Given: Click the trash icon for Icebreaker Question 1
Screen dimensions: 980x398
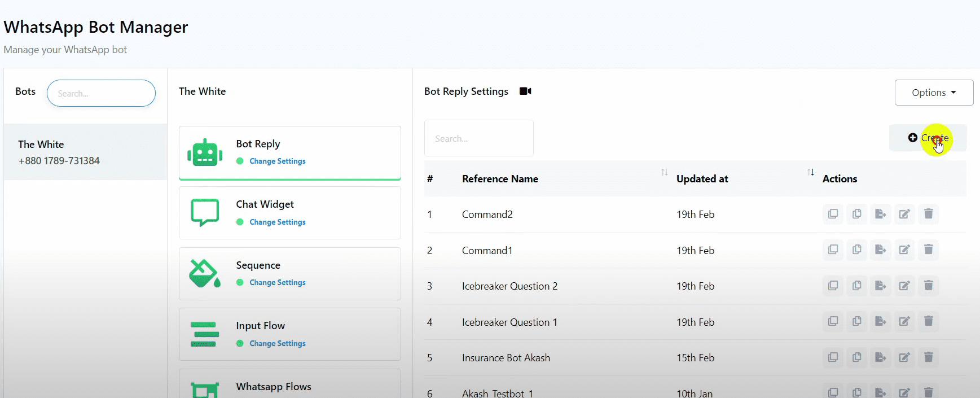Looking at the screenshot, I should coord(928,322).
